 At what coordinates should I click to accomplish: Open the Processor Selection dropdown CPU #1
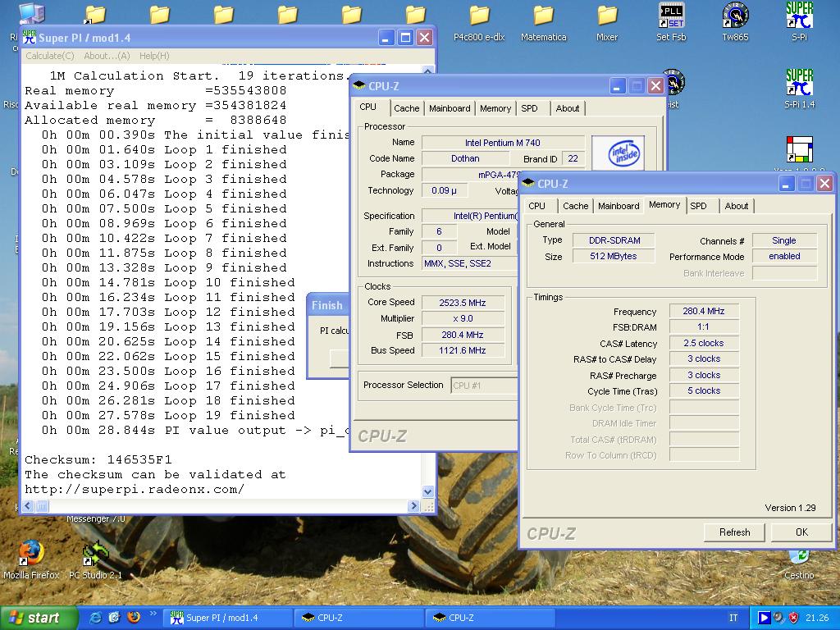pyautogui.click(x=484, y=386)
